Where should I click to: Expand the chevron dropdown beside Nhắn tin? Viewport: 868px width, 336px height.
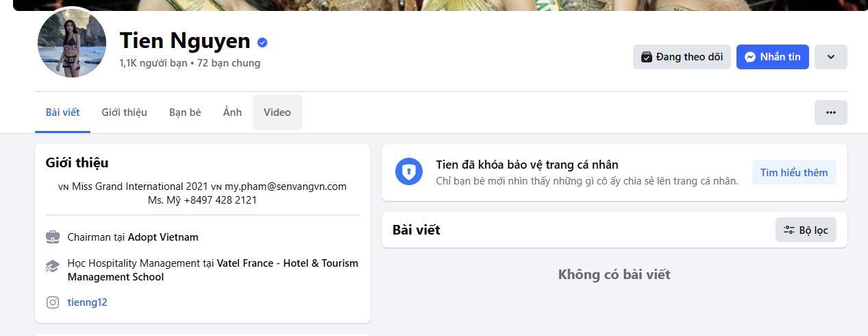coord(830,57)
